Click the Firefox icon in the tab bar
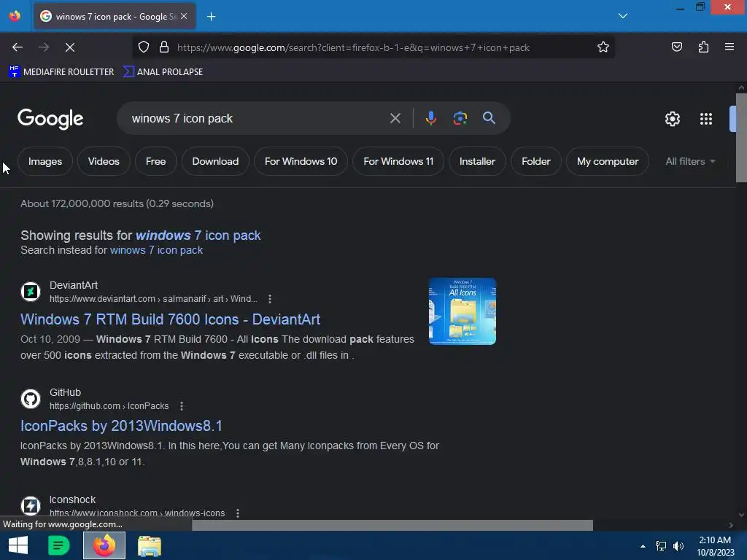Viewport: 747px width, 560px height. point(15,16)
